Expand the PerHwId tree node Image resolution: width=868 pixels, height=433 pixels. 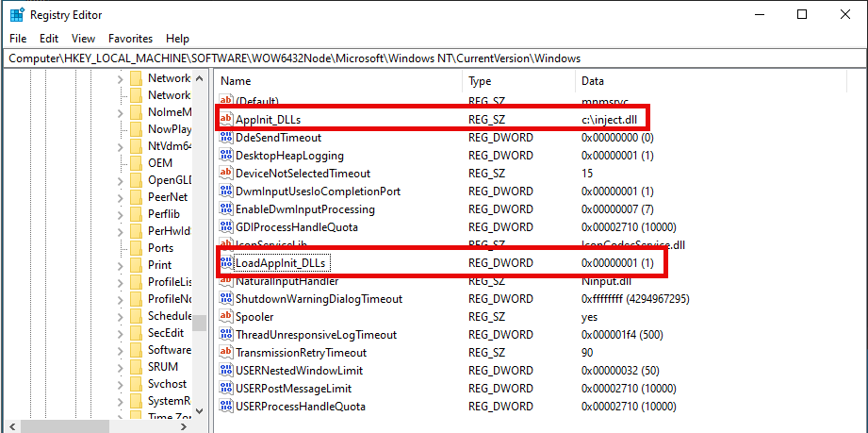point(120,231)
